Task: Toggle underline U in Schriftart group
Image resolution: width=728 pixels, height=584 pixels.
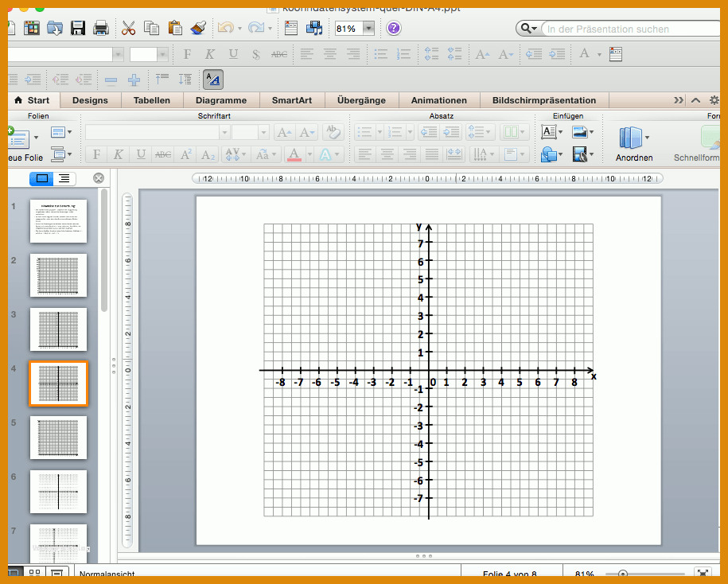Action: pyautogui.click(x=141, y=154)
